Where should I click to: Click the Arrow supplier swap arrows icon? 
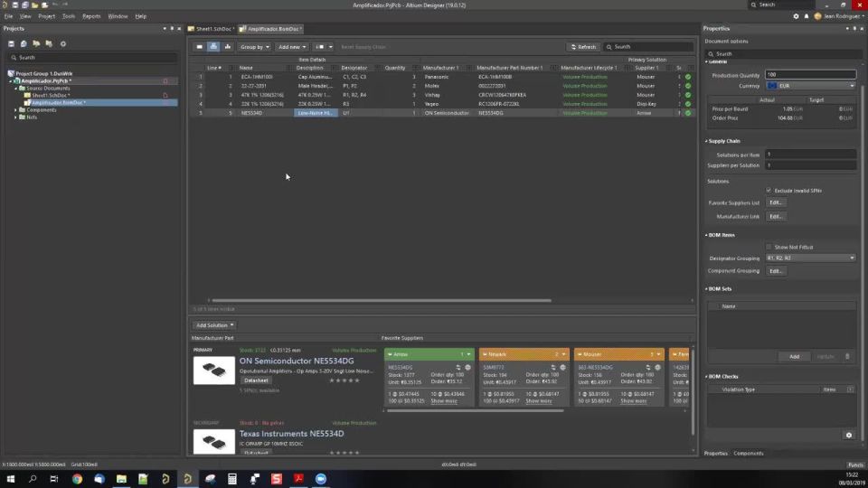point(458,368)
